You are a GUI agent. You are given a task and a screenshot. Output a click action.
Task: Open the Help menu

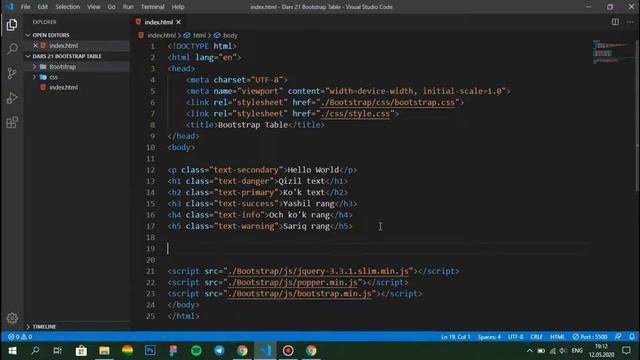point(178,7)
